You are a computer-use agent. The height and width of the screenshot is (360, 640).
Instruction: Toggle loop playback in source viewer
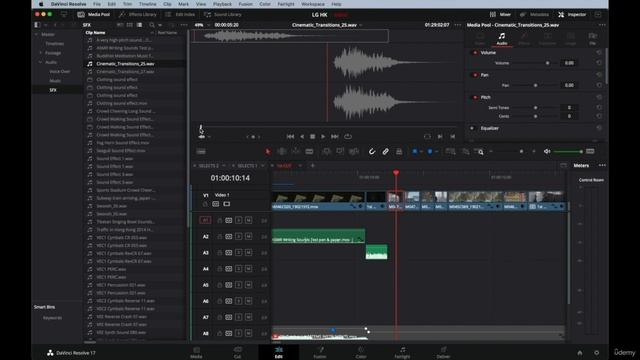pos(348,136)
